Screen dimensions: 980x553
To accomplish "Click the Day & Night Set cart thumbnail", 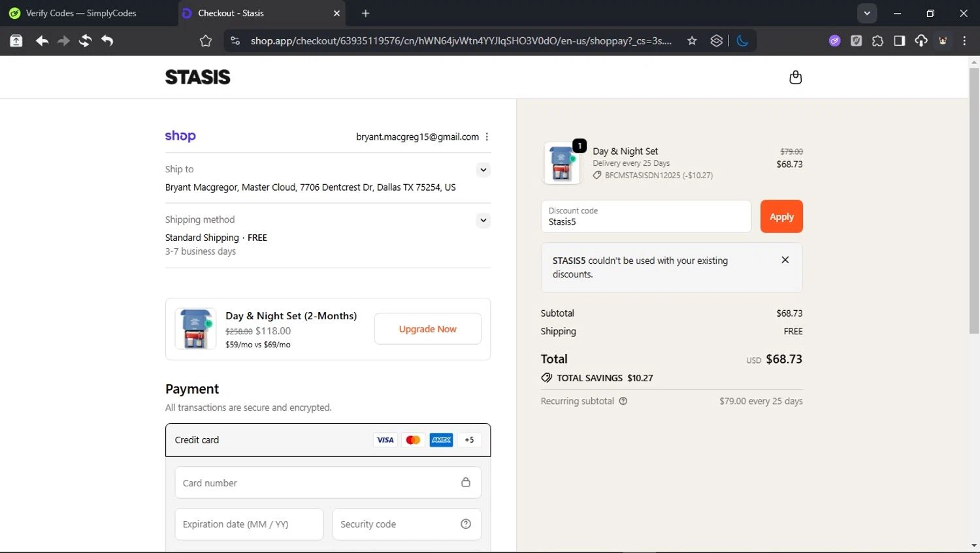I will (x=563, y=163).
